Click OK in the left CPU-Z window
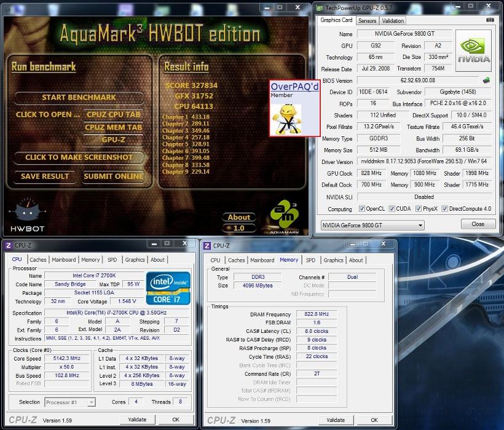Image resolution: width=504 pixels, height=430 pixels. point(176,420)
